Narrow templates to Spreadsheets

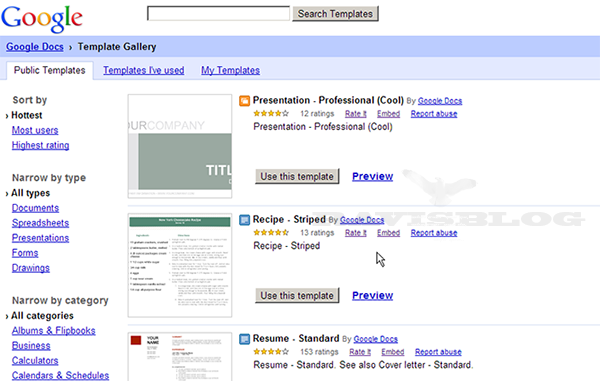click(40, 223)
